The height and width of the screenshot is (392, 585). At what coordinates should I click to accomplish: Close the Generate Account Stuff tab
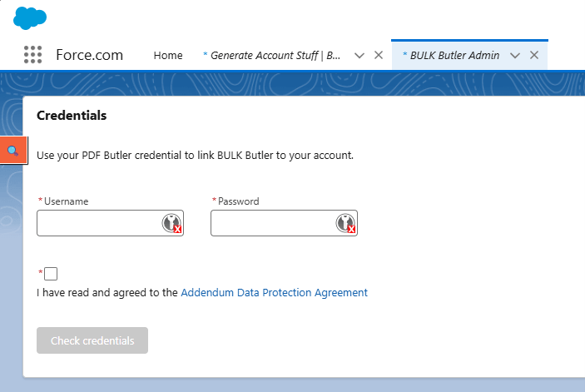point(379,55)
